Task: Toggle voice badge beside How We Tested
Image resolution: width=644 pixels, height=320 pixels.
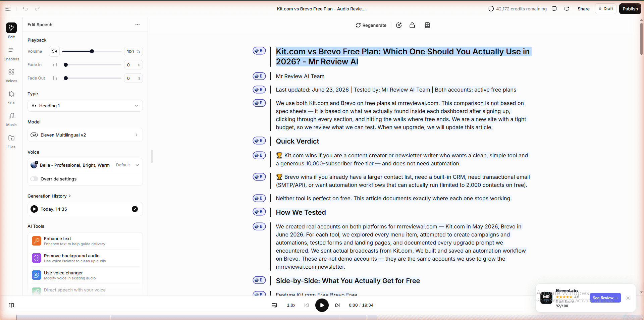Action: click(x=259, y=212)
